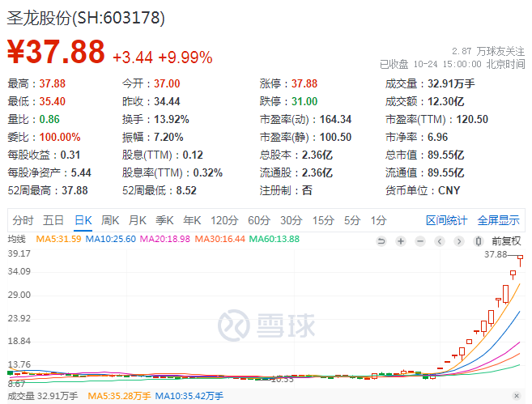This screenshot has height=404, width=532.
Task: Switch to the 1分 interval tab
Action: 378,220
